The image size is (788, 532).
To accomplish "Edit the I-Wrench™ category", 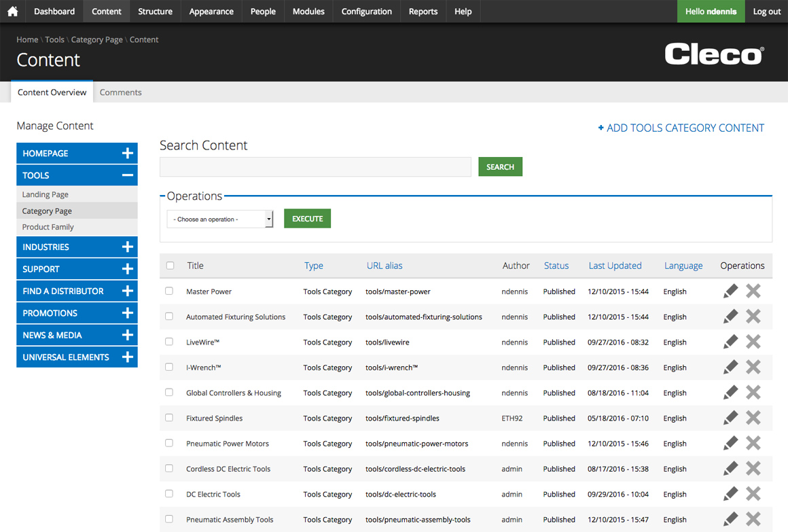I will [x=731, y=367].
